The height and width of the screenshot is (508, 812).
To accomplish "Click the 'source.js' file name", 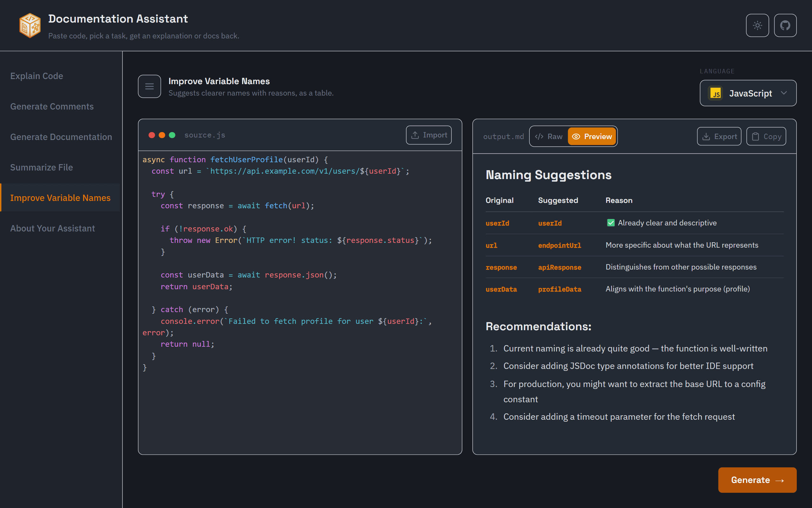I will (x=205, y=135).
